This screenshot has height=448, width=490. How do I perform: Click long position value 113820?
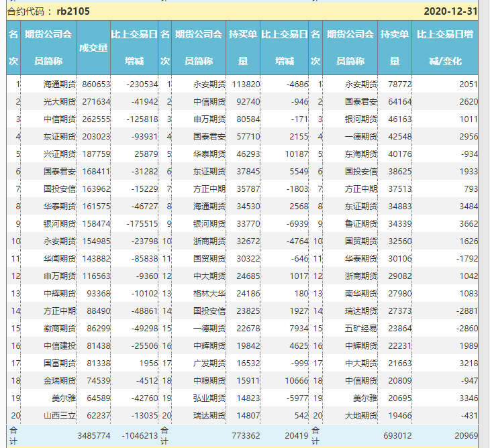coord(246,85)
